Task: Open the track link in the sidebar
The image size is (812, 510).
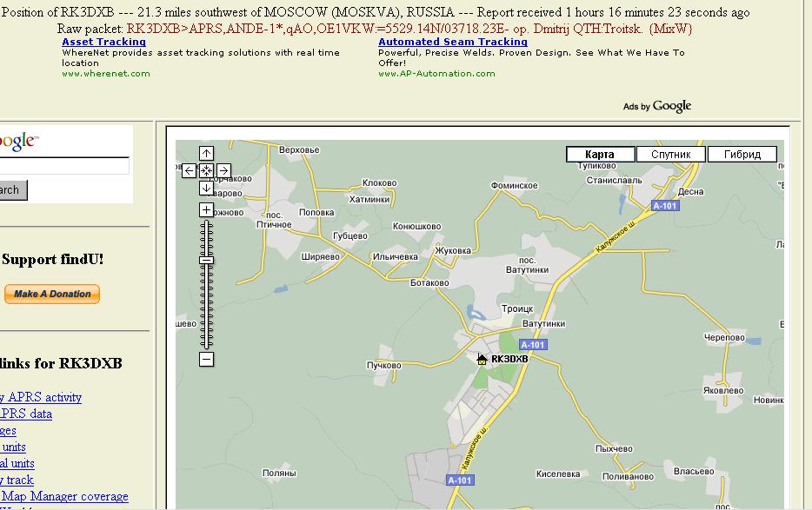Action: pyautogui.click(x=17, y=480)
